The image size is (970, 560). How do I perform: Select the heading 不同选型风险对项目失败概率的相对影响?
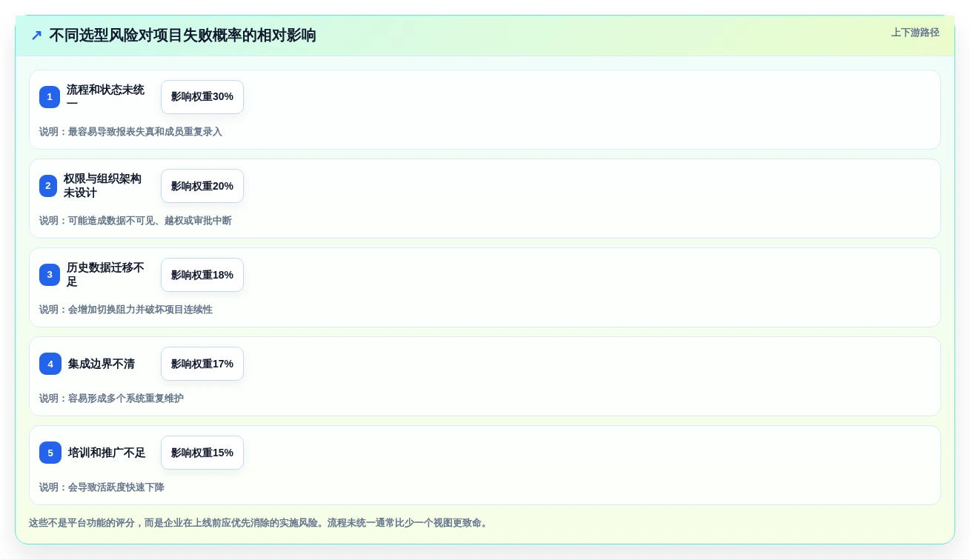click(x=183, y=36)
